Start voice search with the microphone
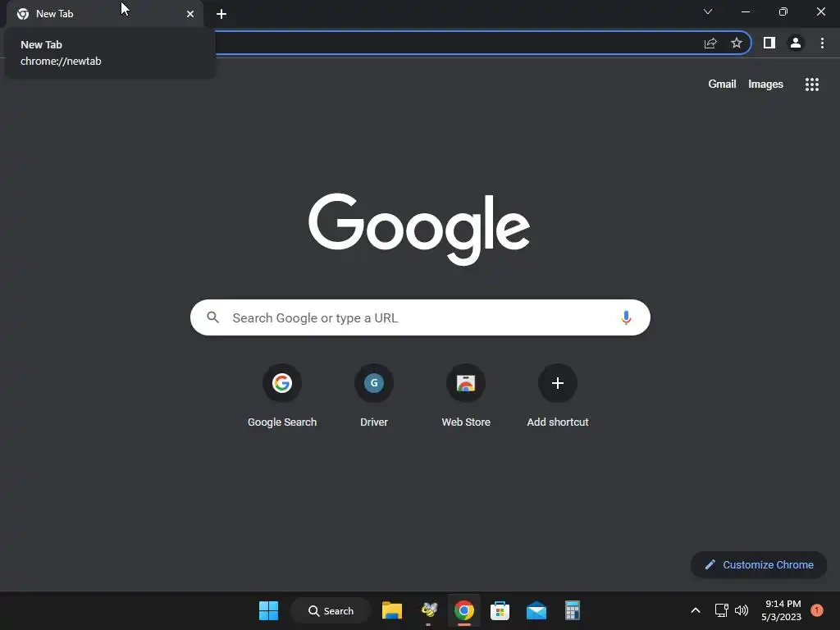Screen dimensions: 840x630 click(626, 317)
